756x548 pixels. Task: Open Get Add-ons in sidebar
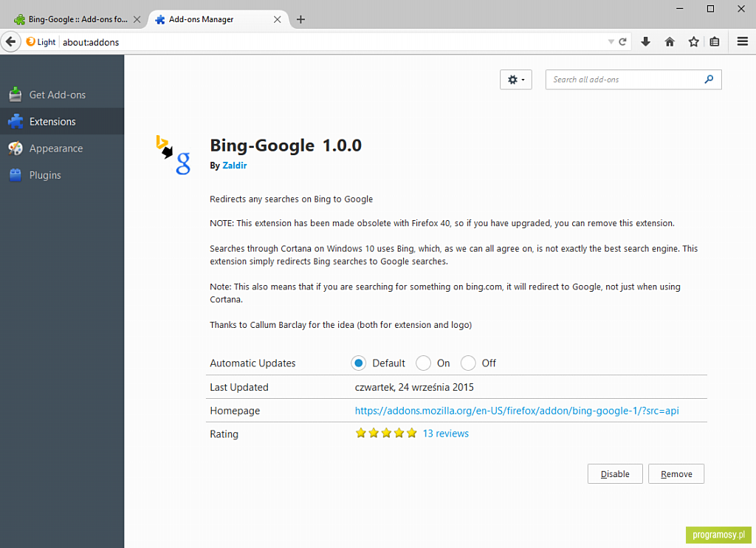tap(62, 95)
